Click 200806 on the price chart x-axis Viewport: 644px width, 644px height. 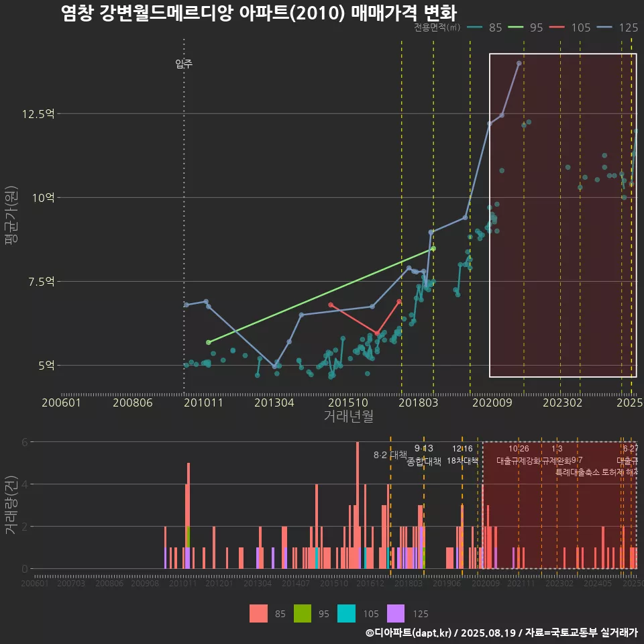pyautogui.click(x=133, y=402)
